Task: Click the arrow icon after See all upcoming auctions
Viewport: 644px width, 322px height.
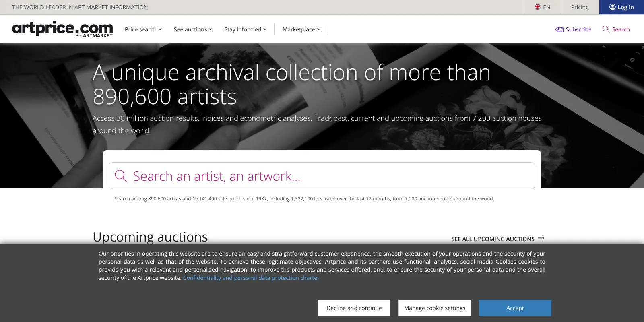Action: click(541, 238)
